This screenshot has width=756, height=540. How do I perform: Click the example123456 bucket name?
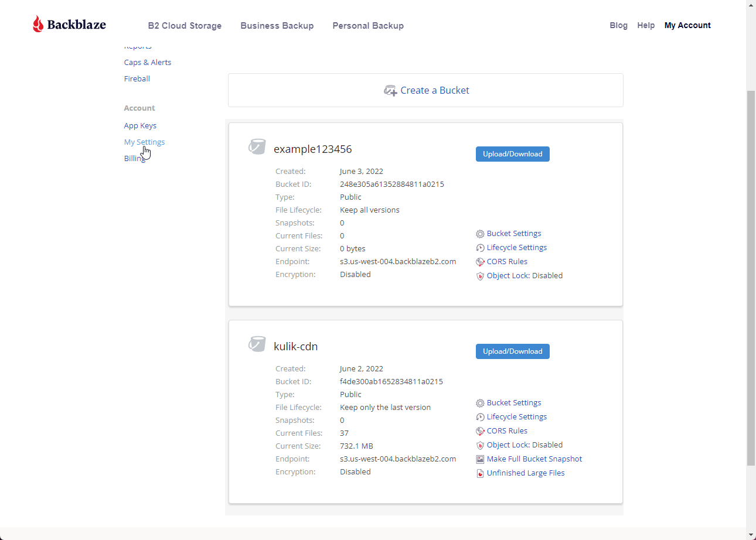[x=313, y=149]
